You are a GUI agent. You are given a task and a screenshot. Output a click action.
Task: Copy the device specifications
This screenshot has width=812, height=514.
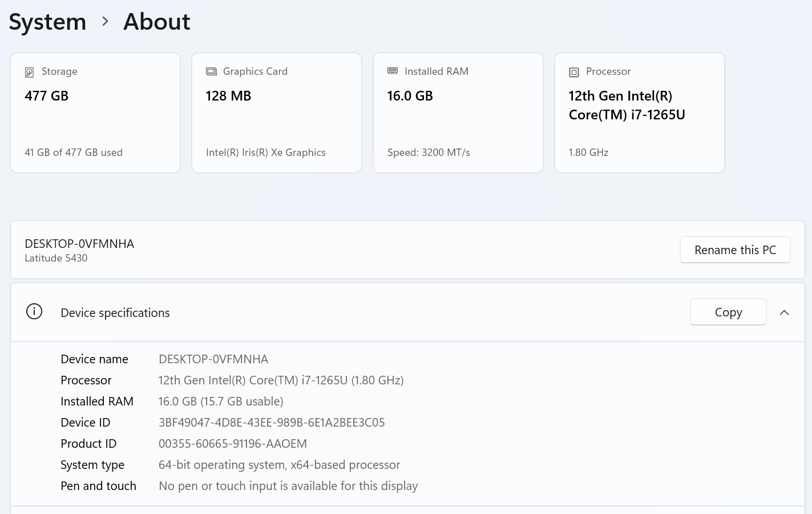pyautogui.click(x=728, y=312)
